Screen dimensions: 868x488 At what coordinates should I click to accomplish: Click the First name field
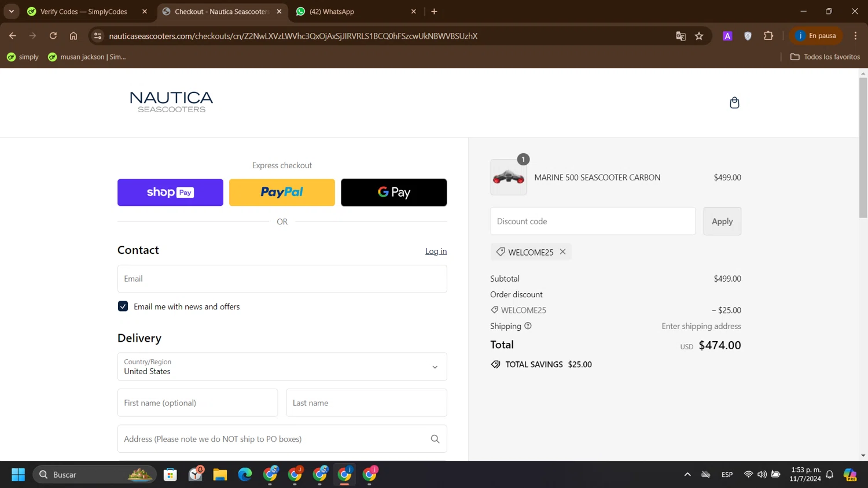pyautogui.click(x=197, y=402)
